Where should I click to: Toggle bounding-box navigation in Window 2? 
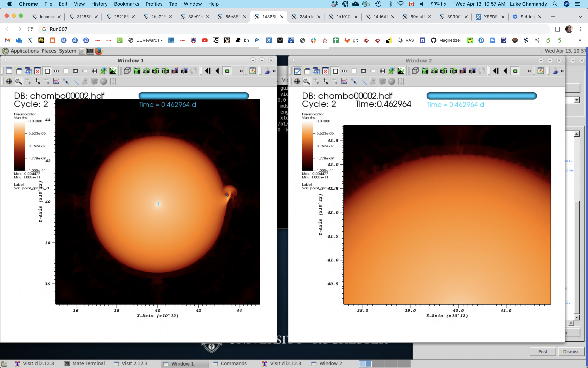415,71
